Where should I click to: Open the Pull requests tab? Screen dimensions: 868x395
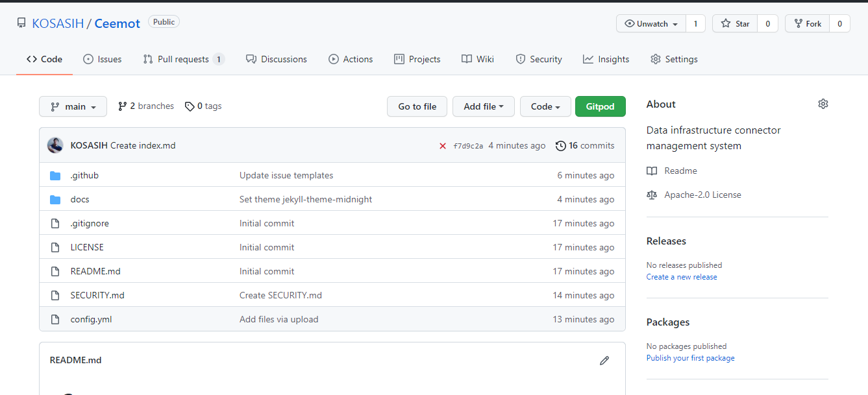click(x=184, y=59)
